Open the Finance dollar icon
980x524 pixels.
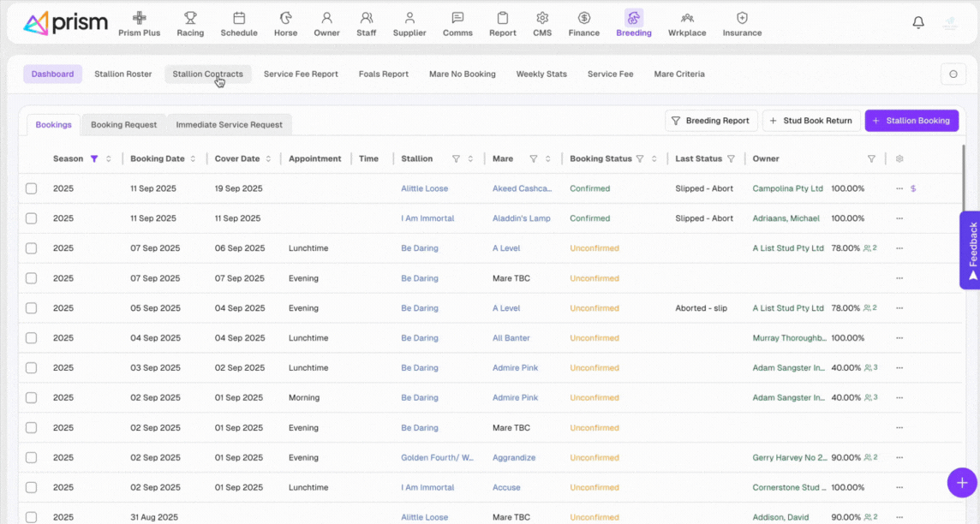tap(583, 18)
